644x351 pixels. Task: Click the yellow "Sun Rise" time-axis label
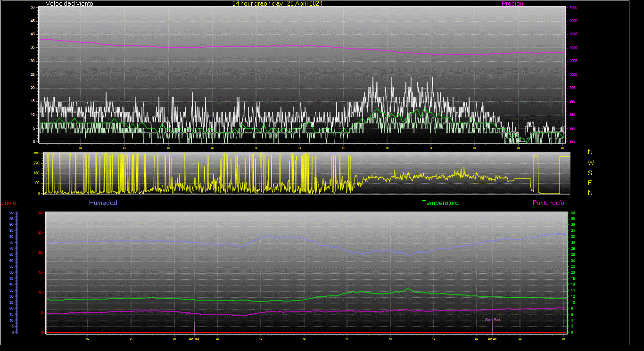coord(194,339)
